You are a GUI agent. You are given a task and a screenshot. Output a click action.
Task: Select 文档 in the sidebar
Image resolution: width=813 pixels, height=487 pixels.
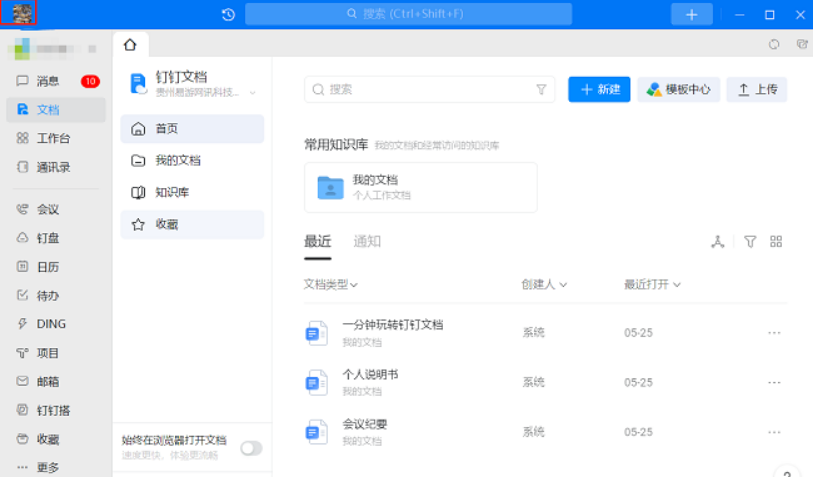click(56, 109)
